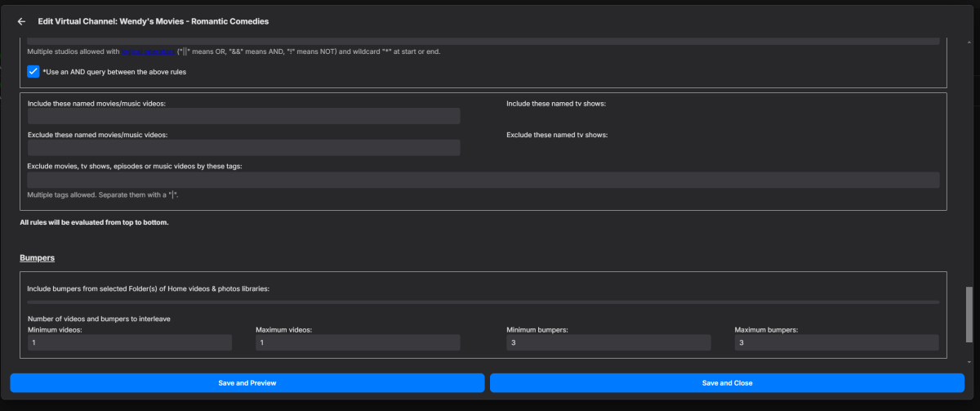Select the Maximum bumpers field
Image resolution: width=980 pixels, height=411 pixels.
[x=837, y=343]
